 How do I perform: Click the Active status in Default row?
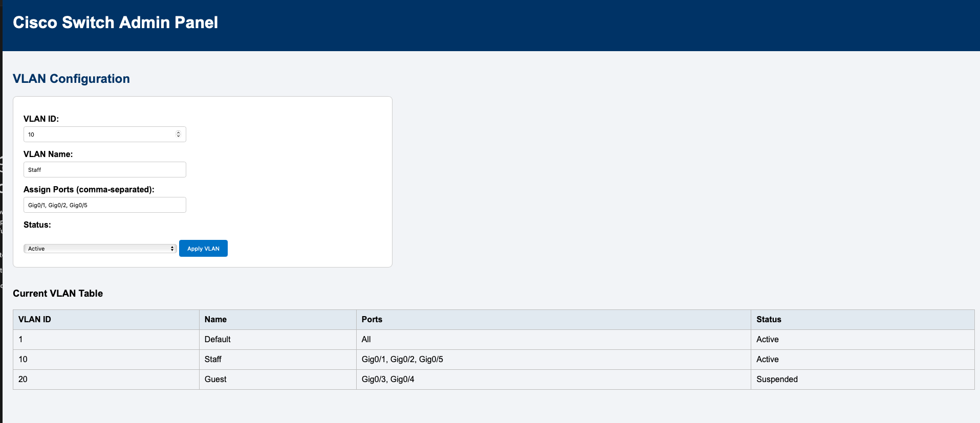click(x=863, y=340)
